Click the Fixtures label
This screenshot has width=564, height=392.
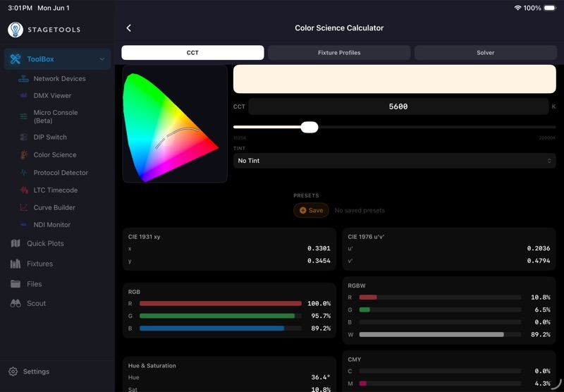pyautogui.click(x=40, y=264)
